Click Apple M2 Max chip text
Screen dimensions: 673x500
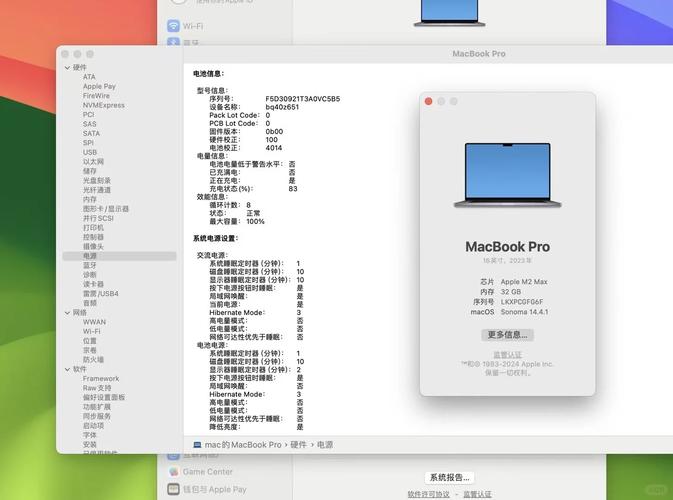(x=524, y=282)
